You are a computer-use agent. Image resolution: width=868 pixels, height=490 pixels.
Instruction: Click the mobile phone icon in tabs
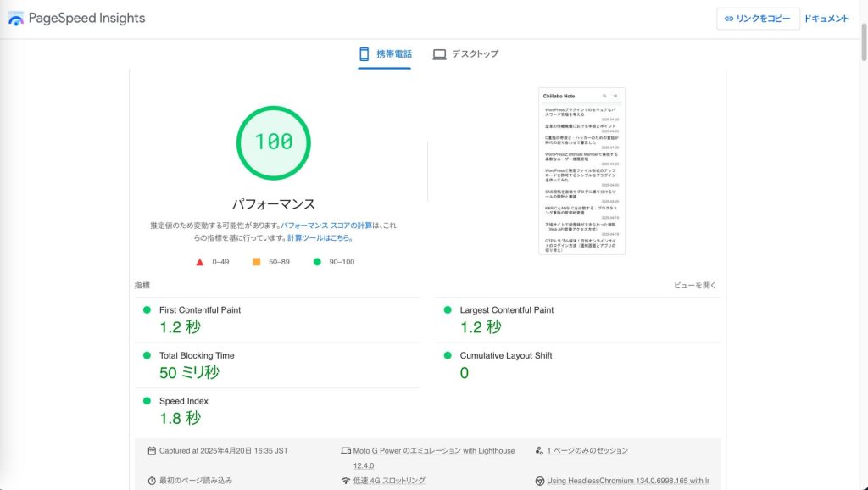[x=364, y=54]
